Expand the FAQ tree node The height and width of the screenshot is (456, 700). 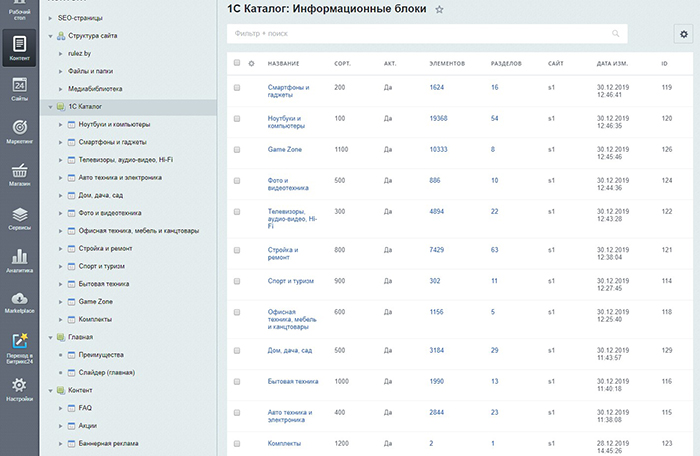[x=60, y=408]
